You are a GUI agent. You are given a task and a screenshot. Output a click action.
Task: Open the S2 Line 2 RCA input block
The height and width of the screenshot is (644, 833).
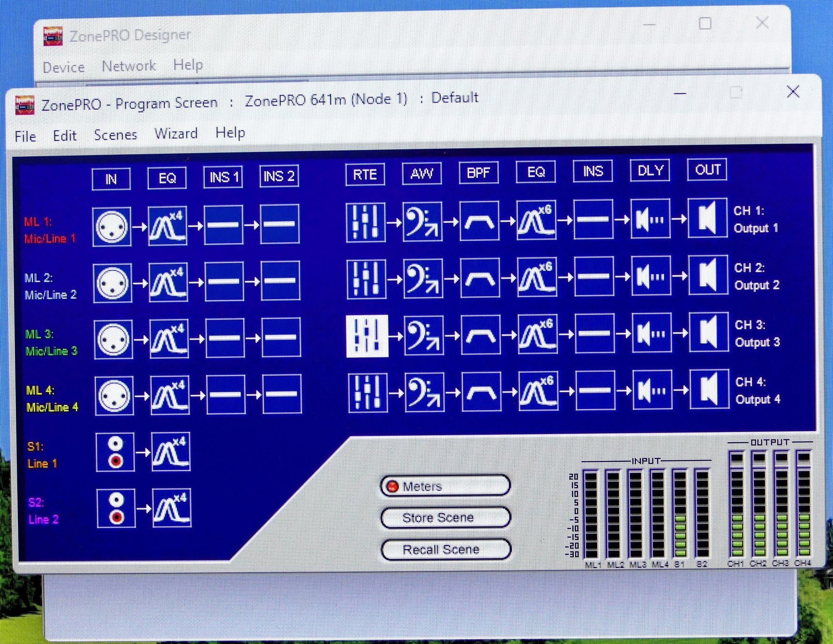click(116, 509)
